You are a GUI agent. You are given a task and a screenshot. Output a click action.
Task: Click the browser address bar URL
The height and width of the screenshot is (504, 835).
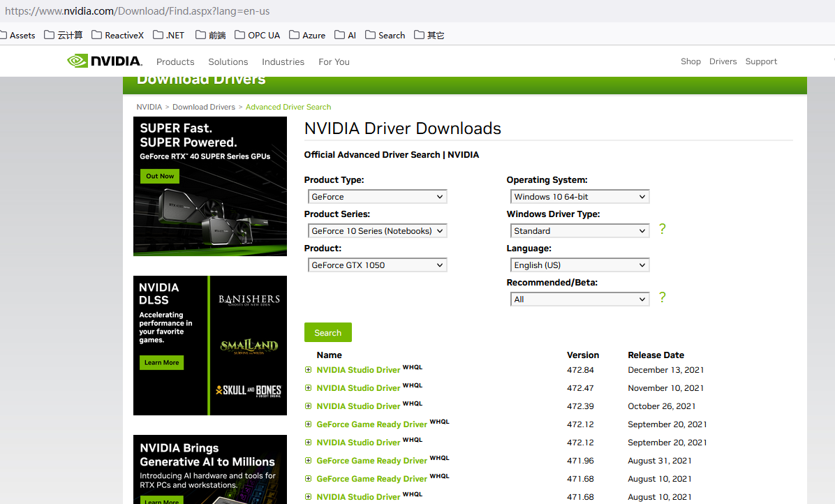[138, 10]
